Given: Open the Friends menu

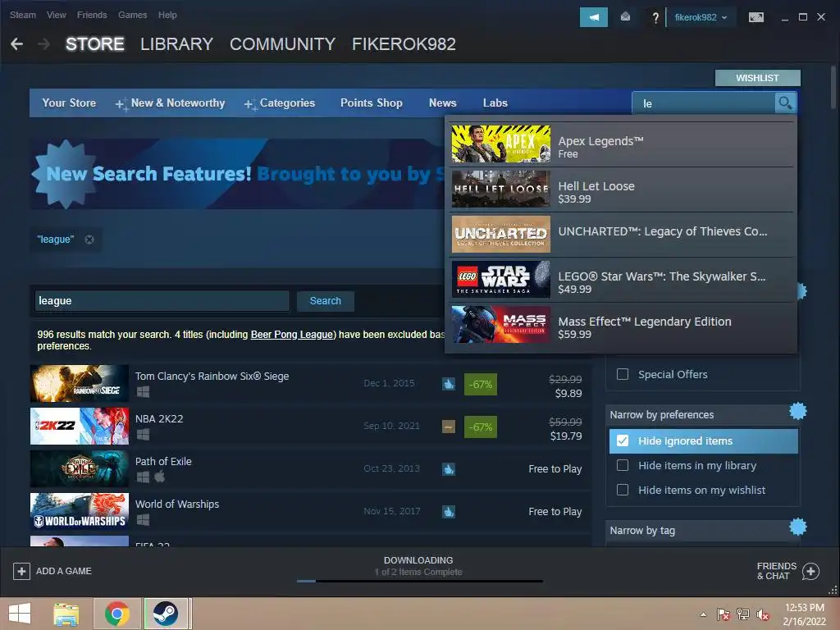Looking at the screenshot, I should coord(92,15).
